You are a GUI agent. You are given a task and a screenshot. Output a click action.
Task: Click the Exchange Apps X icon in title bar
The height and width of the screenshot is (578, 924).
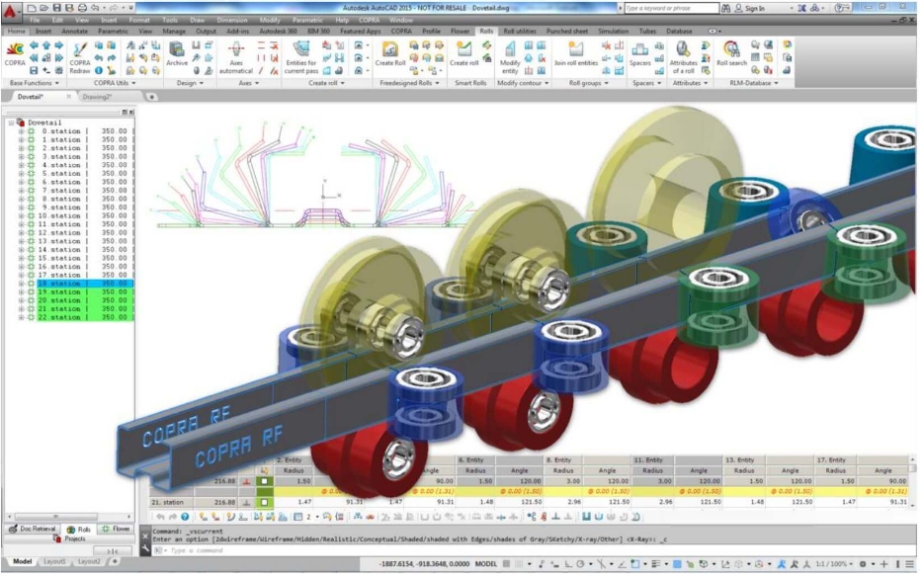pos(801,8)
